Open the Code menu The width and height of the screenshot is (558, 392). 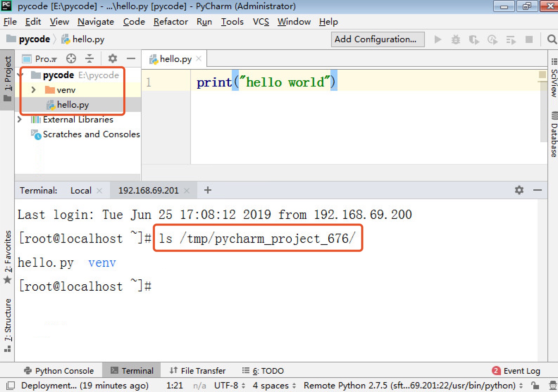tap(134, 22)
